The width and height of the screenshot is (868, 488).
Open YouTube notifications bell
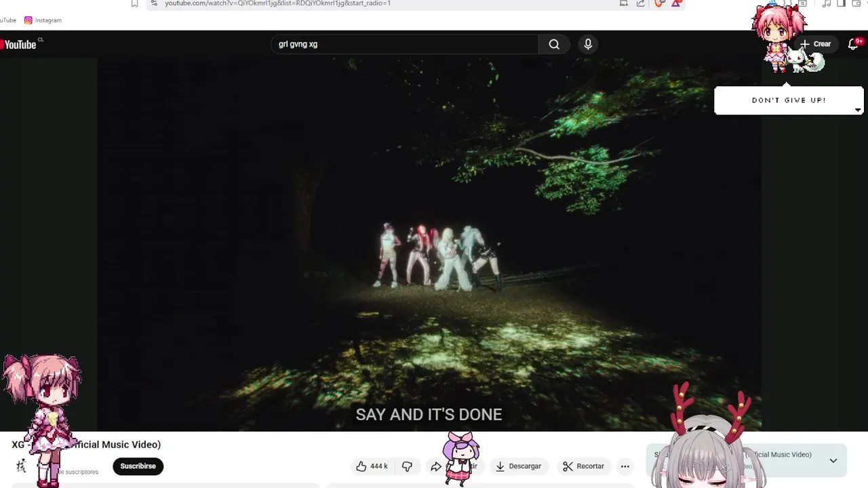(x=854, y=44)
